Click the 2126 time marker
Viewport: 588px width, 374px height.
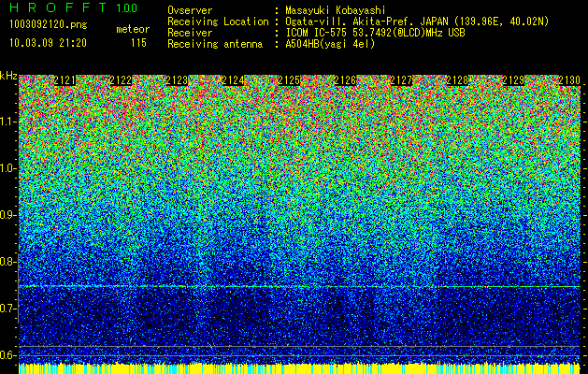[345, 80]
